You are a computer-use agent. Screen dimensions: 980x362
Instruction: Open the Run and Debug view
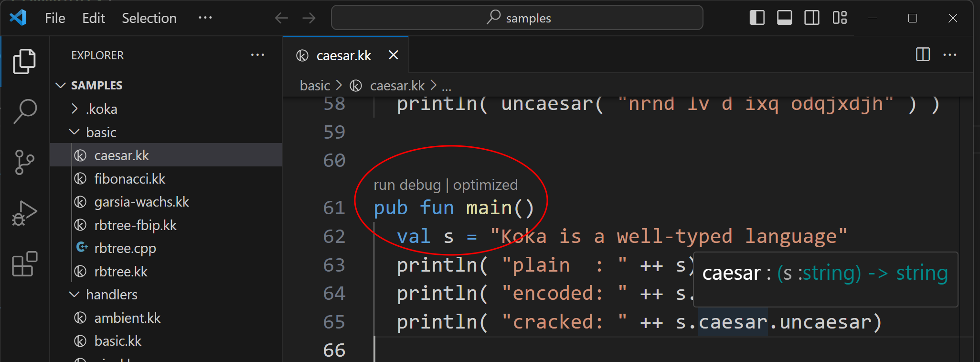point(24,213)
